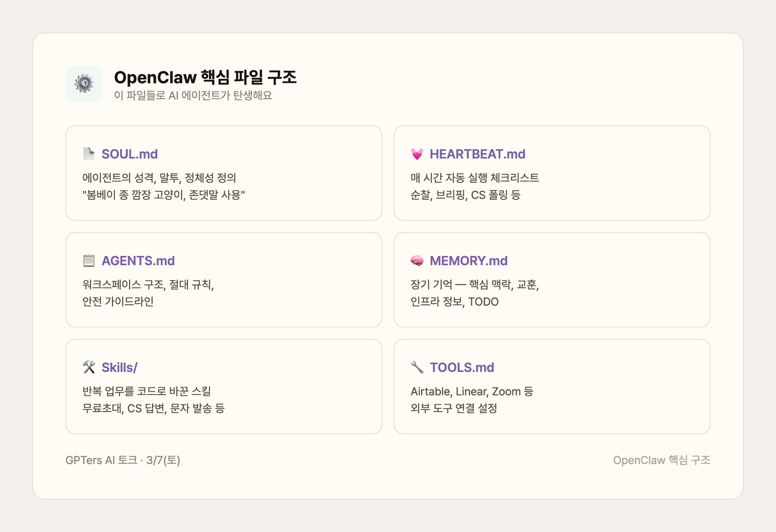Screen dimensions: 776x532
Task: Open the Skills/ folder title
Action: [x=120, y=367]
